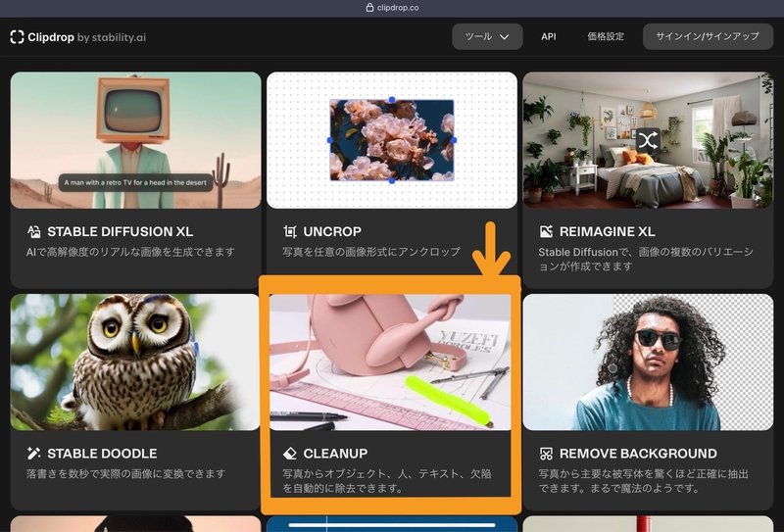This screenshot has height=532, width=784.
Task: Click description '落書きを数秒で実際の画像に変換できます'
Action: click(125, 473)
